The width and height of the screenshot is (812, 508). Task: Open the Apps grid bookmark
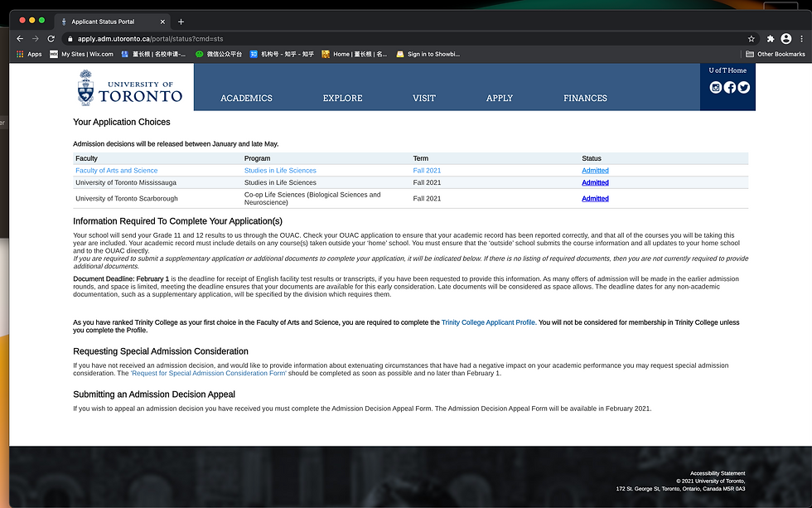click(x=29, y=54)
